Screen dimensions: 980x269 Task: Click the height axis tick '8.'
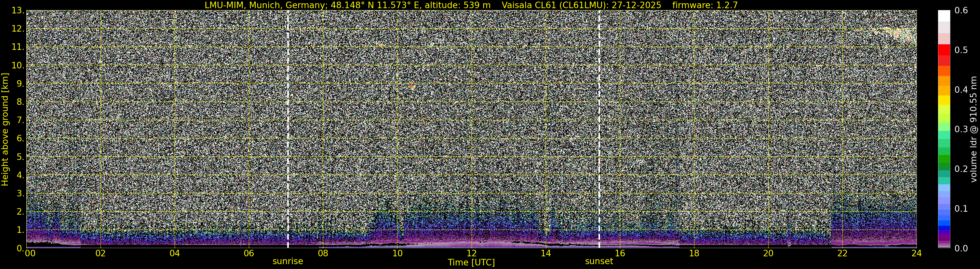(x=20, y=102)
